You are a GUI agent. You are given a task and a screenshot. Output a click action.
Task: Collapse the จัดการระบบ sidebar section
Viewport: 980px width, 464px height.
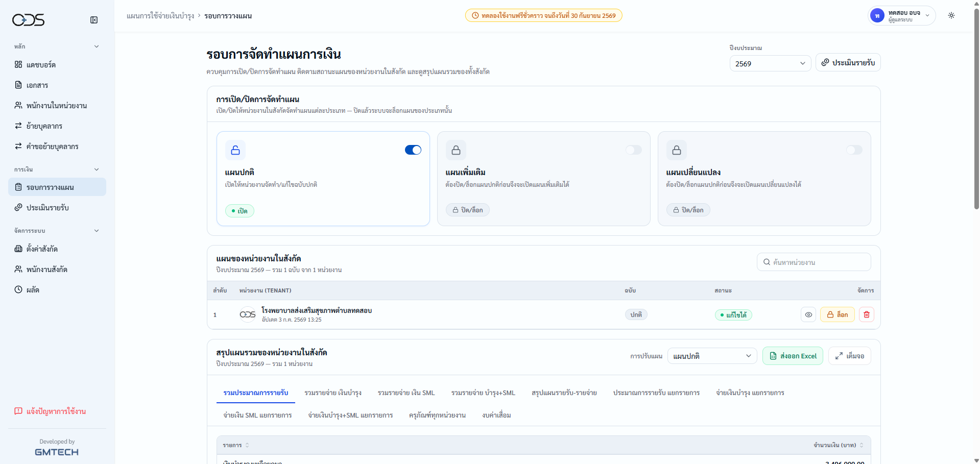click(x=97, y=231)
